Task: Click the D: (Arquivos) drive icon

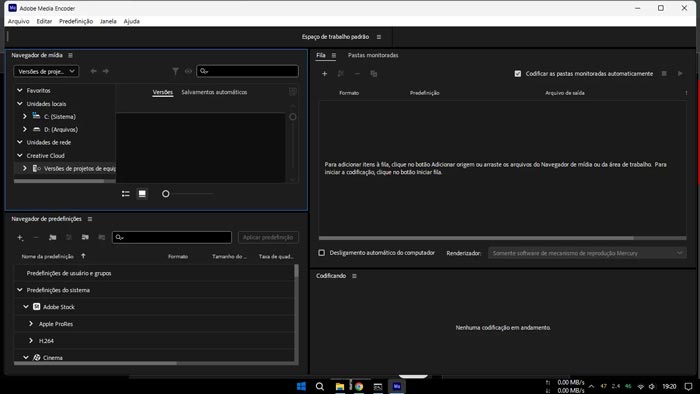Action: click(x=37, y=129)
